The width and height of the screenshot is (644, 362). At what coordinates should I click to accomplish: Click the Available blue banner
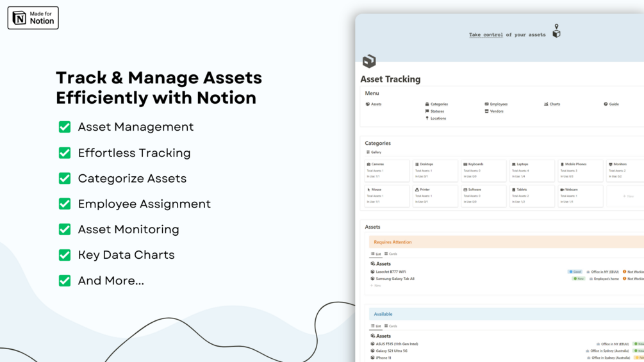coord(506,314)
